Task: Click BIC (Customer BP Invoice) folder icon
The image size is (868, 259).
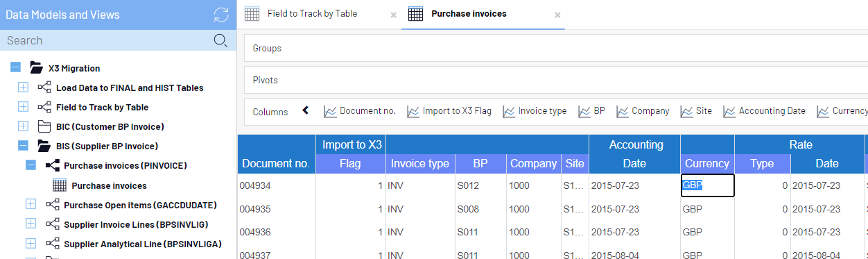Action: coord(44,126)
